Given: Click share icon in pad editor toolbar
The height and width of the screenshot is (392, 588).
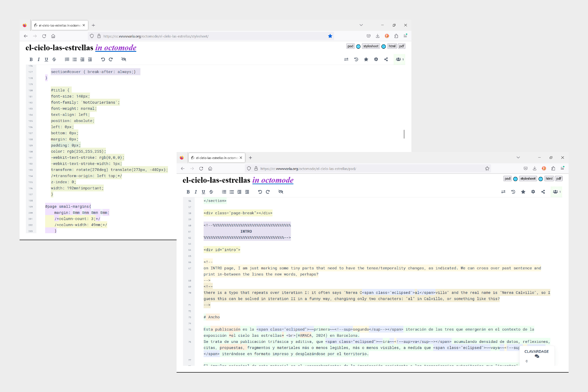Looking at the screenshot, I should (x=543, y=192).
